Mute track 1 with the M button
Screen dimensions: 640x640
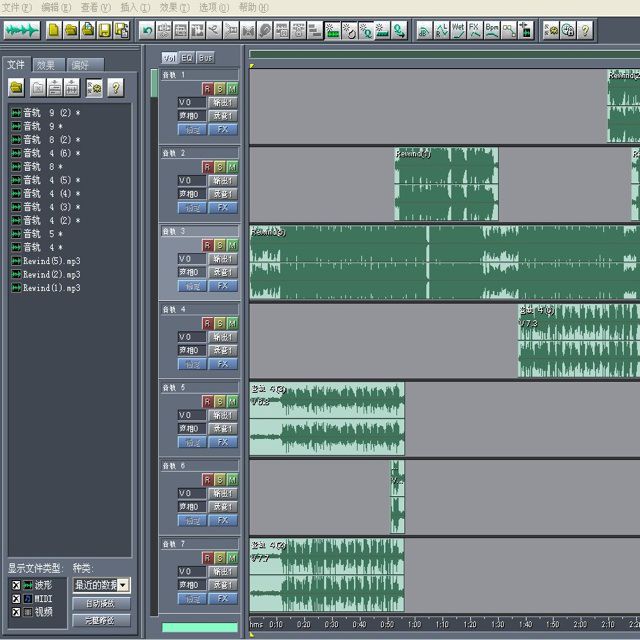click(x=232, y=89)
